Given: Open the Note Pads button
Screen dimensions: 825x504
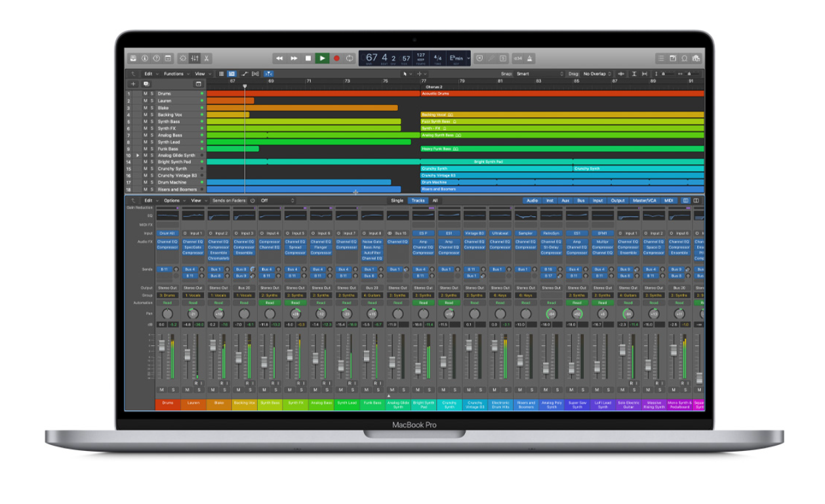Looking at the screenshot, I should pyautogui.click(x=673, y=58).
